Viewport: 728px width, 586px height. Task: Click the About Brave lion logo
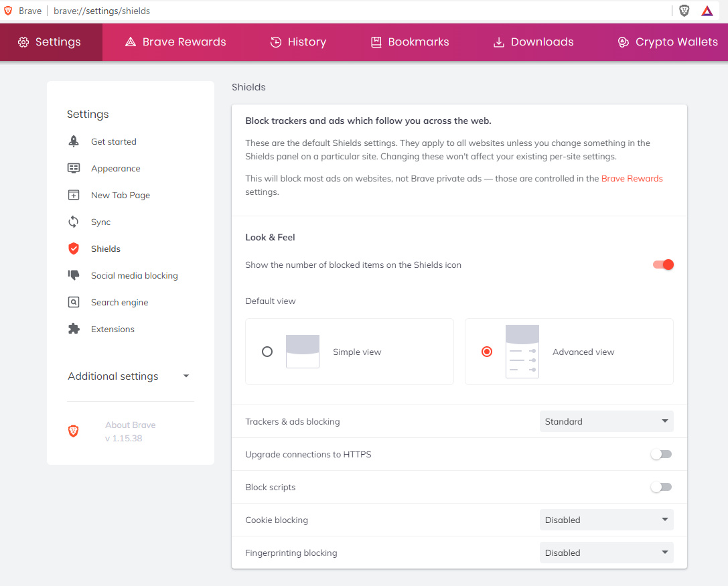pos(74,431)
